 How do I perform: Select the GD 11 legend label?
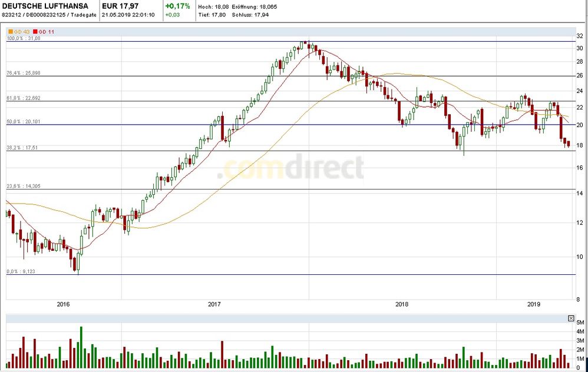coord(47,32)
